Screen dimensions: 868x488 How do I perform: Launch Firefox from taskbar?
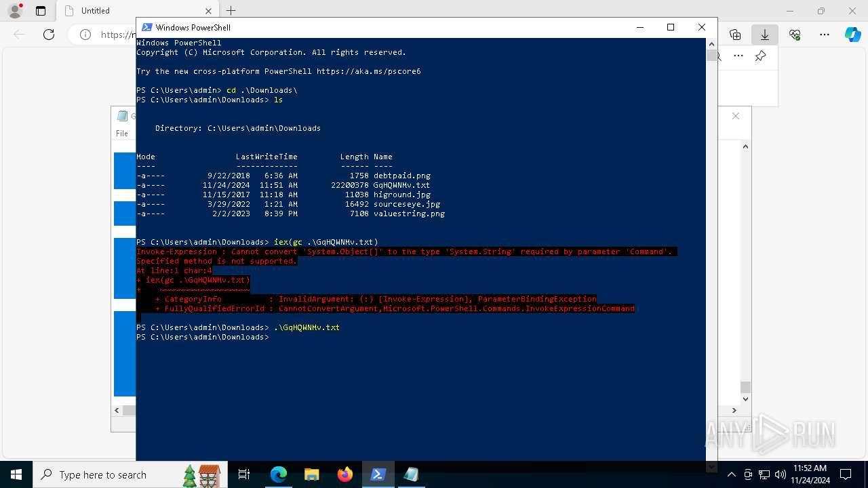(x=345, y=474)
